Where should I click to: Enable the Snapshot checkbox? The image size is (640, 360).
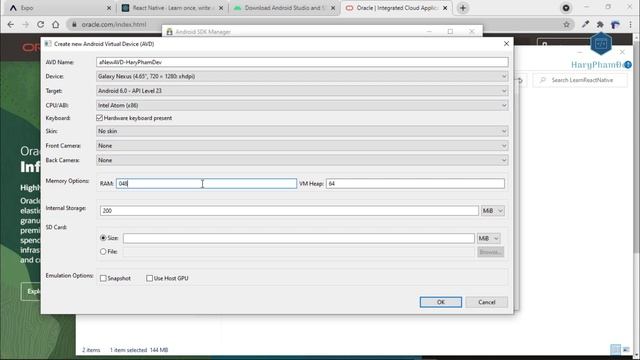pyautogui.click(x=103, y=278)
